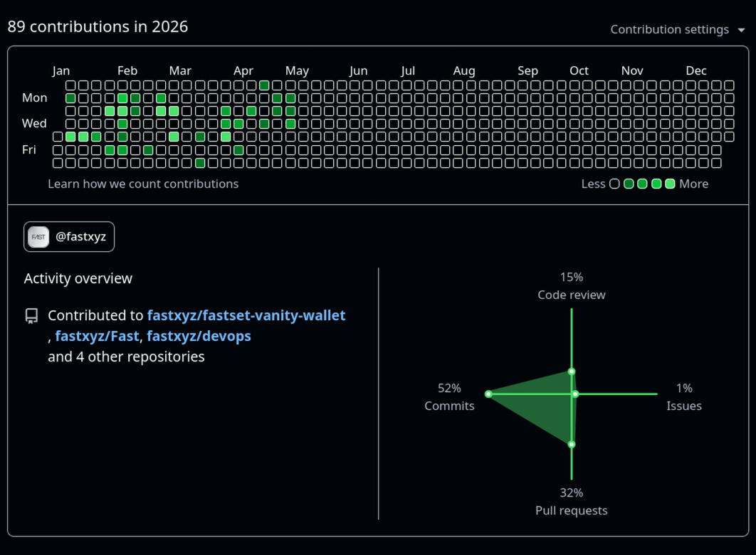Click the Mon weekday label
Screen dimensions: 756x555
point(35,97)
